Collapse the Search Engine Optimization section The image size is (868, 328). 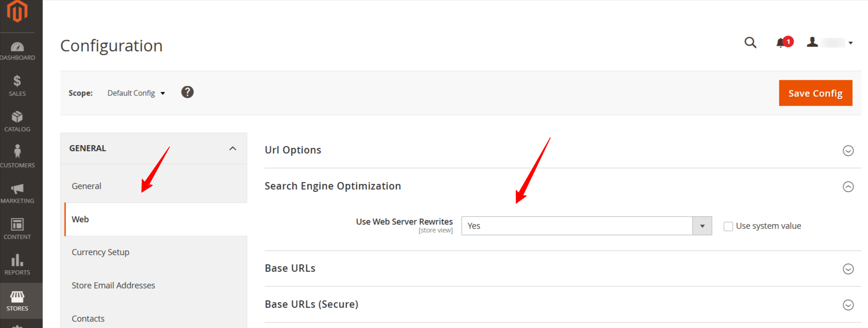coord(848,187)
